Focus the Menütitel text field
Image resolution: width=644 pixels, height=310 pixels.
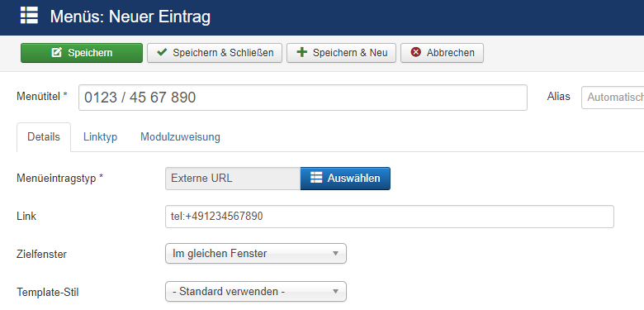point(303,98)
